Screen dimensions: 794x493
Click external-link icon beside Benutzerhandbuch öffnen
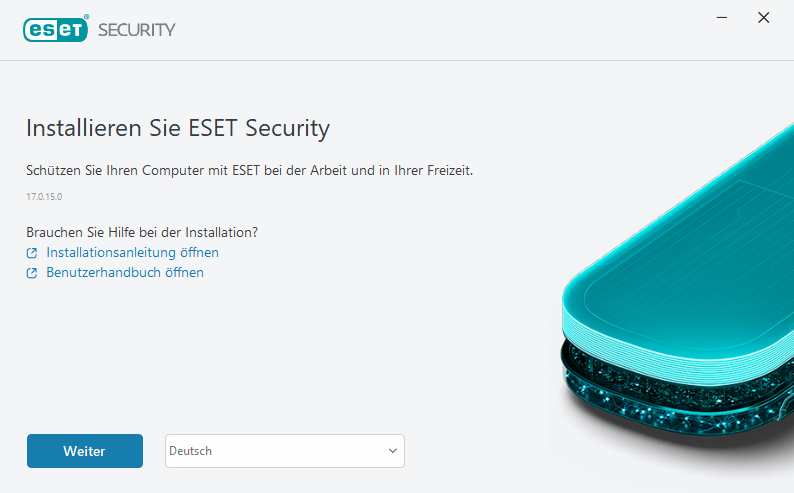32,273
